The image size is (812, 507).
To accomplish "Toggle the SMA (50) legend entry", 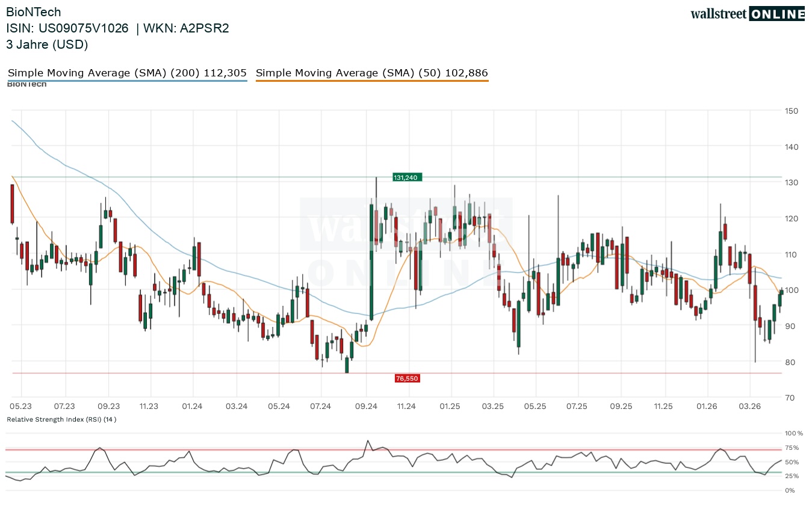I will [371, 73].
